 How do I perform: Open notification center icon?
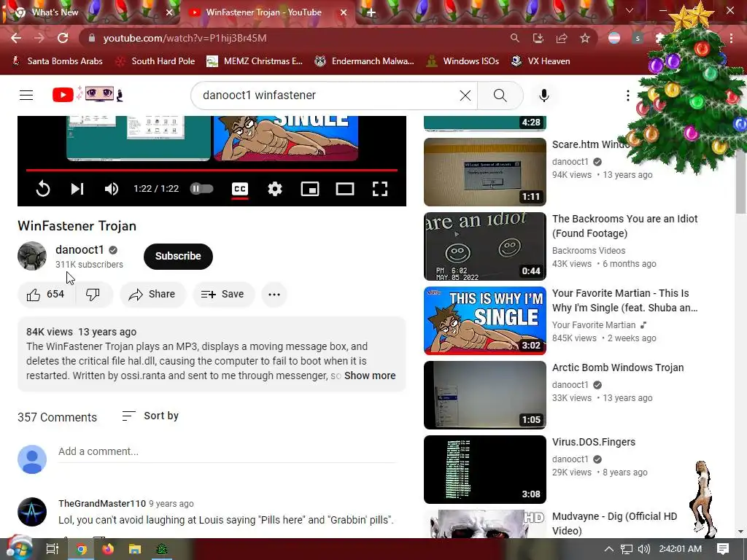pyautogui.click(x=723, y=549)
